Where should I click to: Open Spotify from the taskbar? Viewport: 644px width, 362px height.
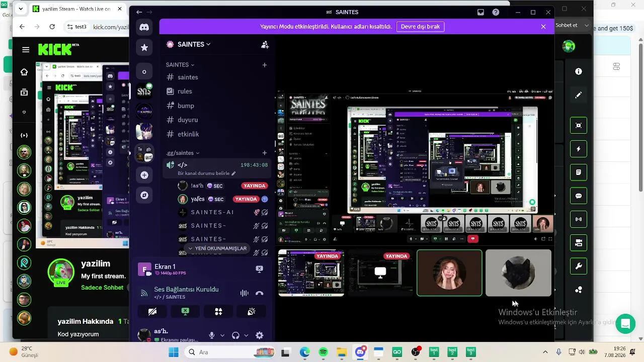323,352
